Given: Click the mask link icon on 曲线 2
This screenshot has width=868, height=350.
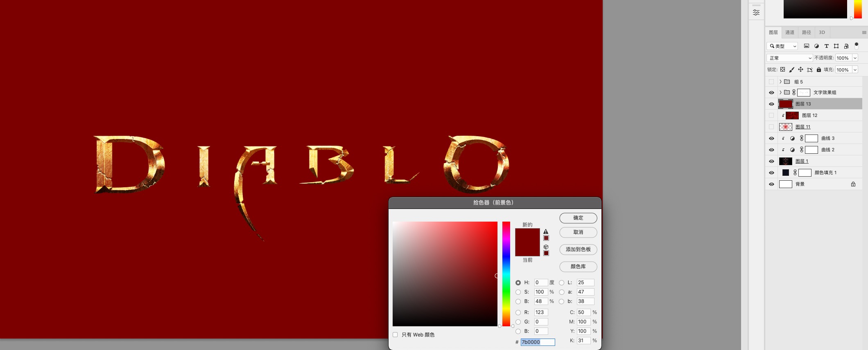Looking at the screenshot, I should click(x=802, y=150).
